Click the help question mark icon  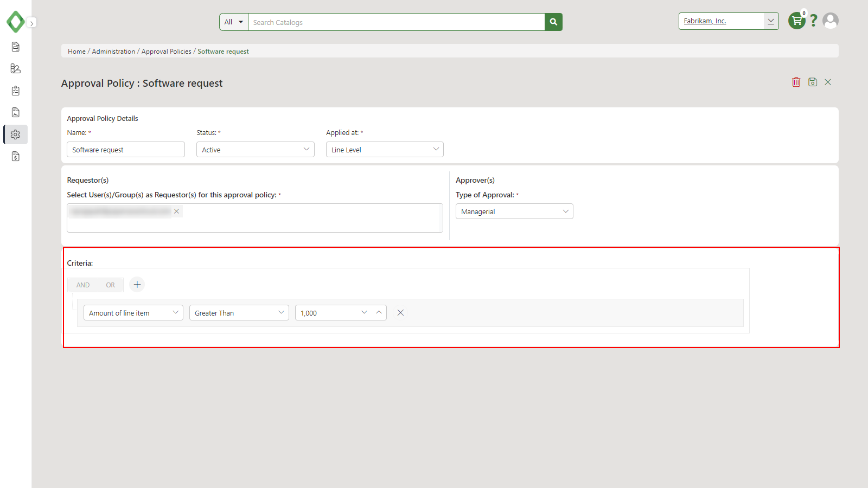tap(813, 21)
